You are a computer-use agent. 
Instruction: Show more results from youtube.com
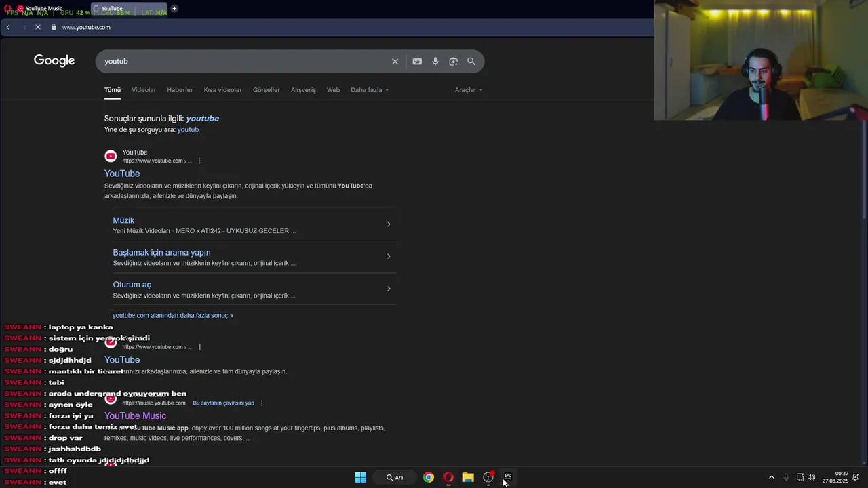(x=172, y=315)
